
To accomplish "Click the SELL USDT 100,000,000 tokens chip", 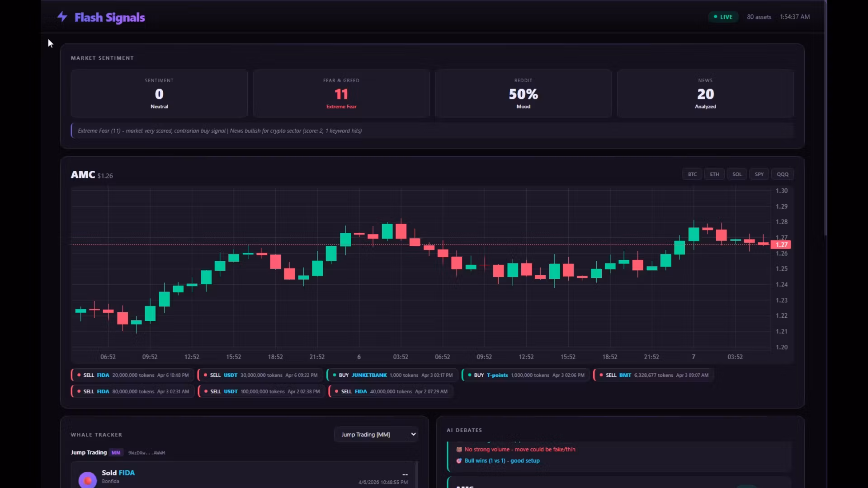I will tap(261, 391).
